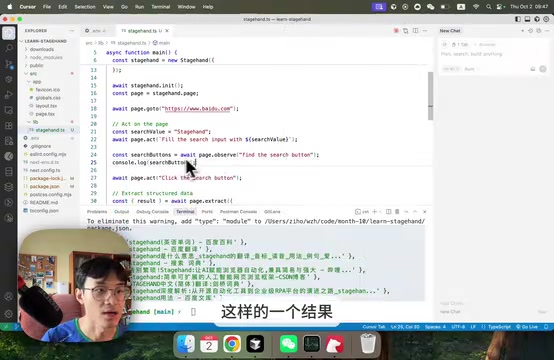The height and width of the screenshot is (360, 554).
Task: Close the bottom panel with X
Action: [x=425, y=212]
